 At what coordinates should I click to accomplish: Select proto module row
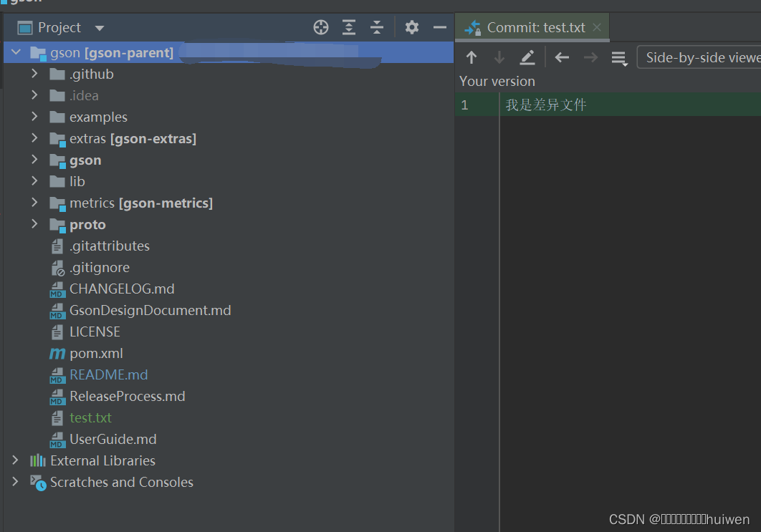(229, 225)
